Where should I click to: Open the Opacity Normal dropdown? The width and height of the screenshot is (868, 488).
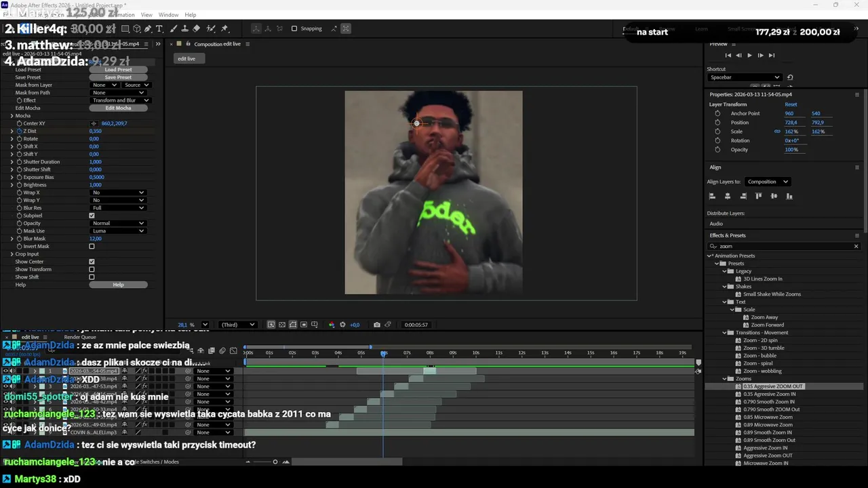(118, 223)
